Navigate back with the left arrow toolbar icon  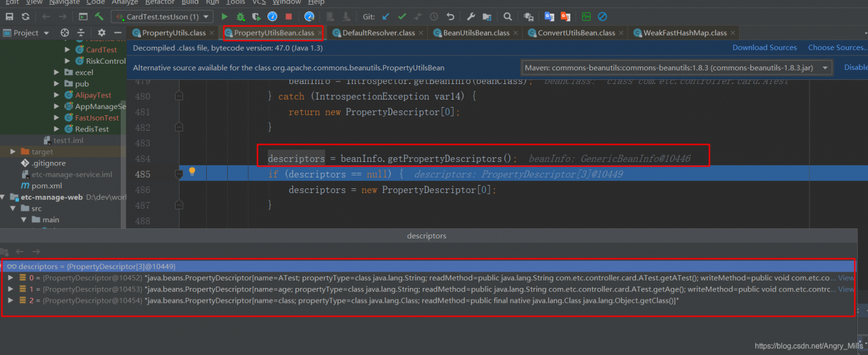(x=46, y=16)
